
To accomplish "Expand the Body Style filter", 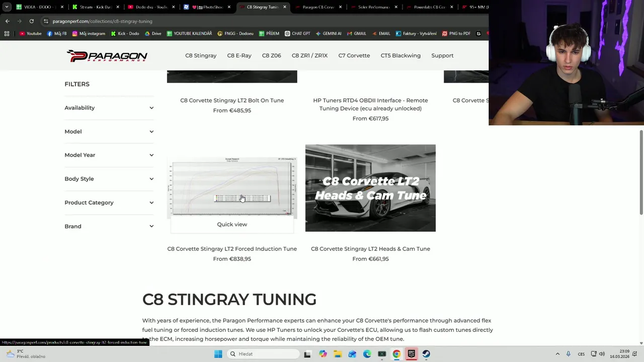I will pos(109,179).
